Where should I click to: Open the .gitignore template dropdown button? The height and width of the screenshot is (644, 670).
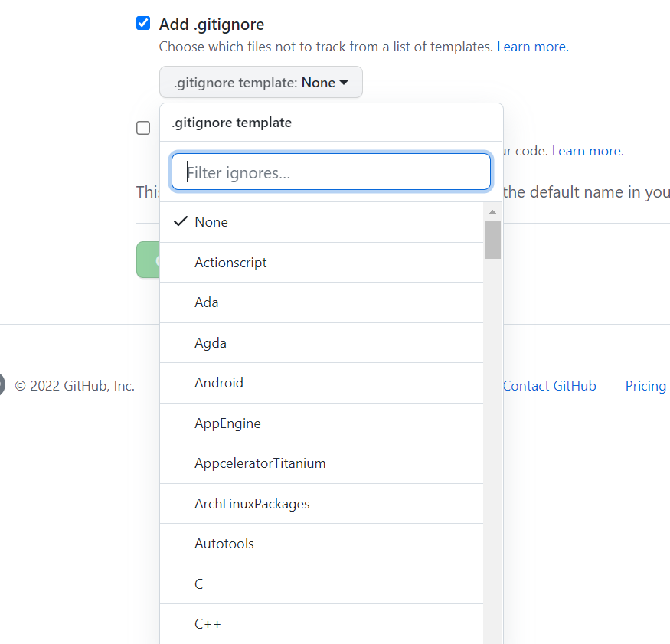tap(260, 83)
